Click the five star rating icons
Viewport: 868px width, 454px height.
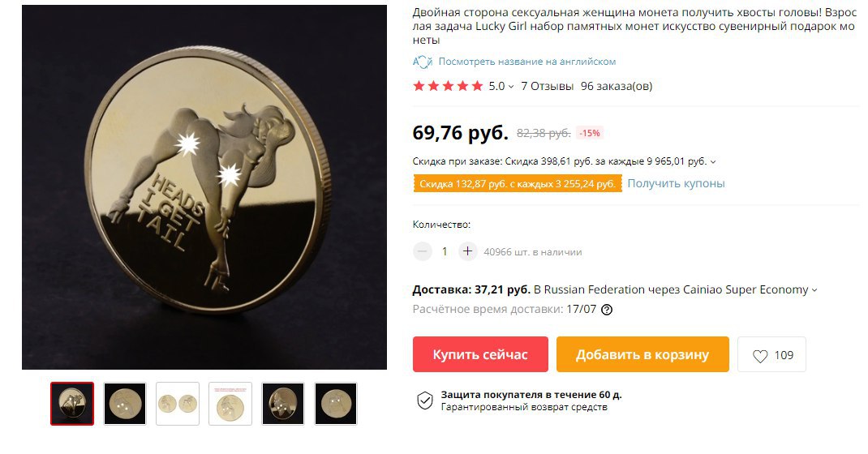pyautogui.click(x=448, y=86)
